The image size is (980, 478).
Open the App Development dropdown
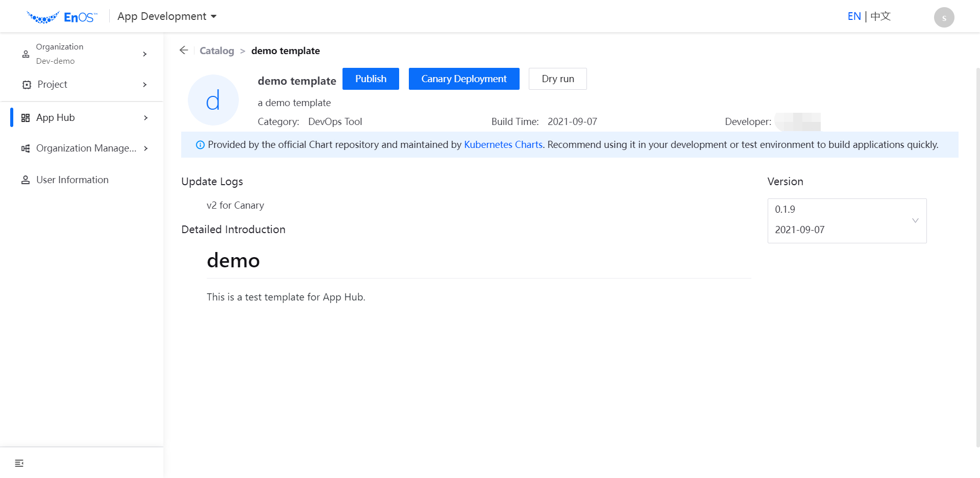click(166, 16)
